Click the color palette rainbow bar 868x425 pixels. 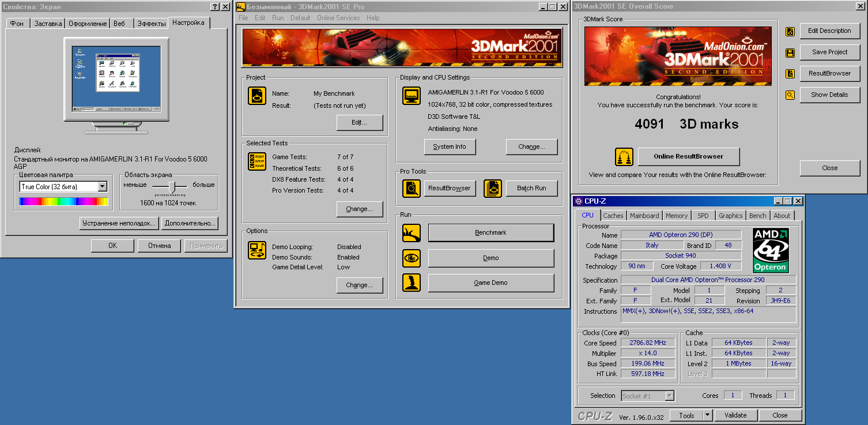click(63, 201)
